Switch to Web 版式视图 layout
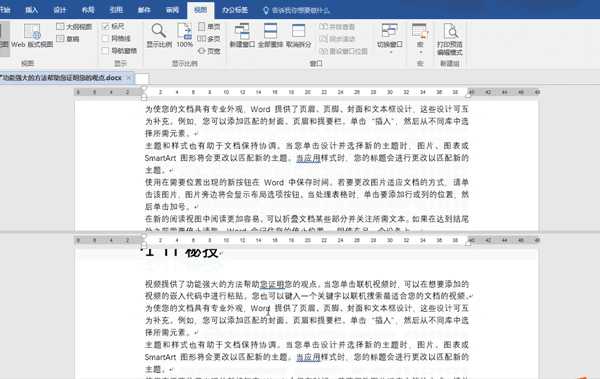Screen dimensions: 600x379 coord(32,36)
